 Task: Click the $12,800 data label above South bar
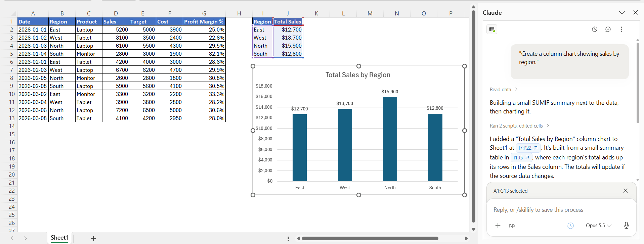click(x=435, y=108)
